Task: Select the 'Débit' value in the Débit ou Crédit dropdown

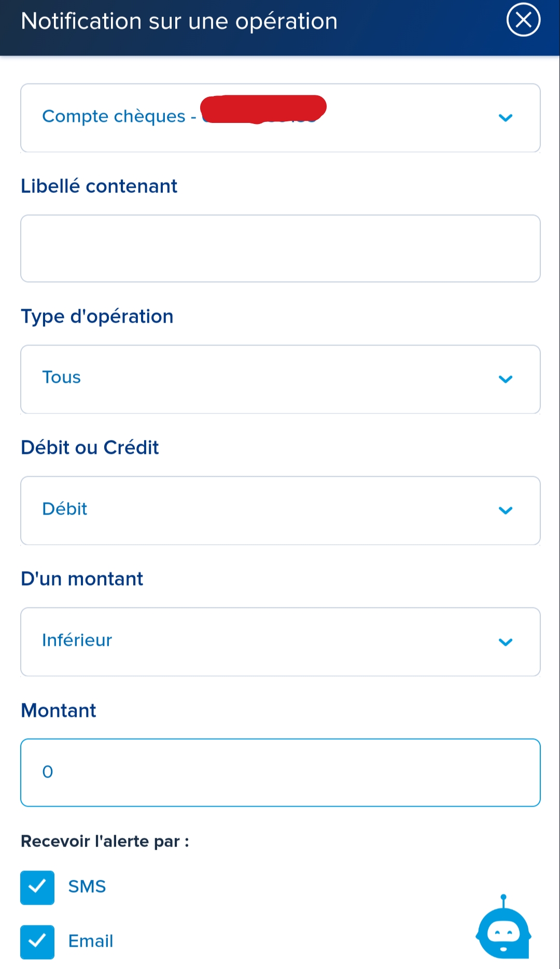Action: (65, 509)
